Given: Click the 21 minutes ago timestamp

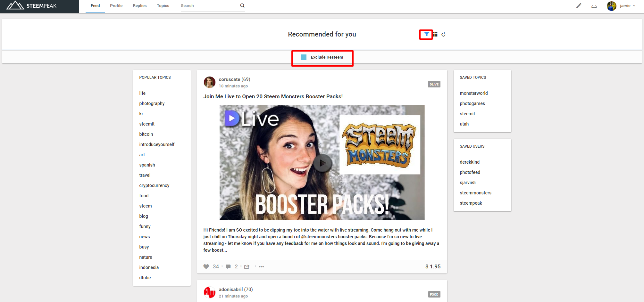Looking at the screenshot, I should (233, 296).
